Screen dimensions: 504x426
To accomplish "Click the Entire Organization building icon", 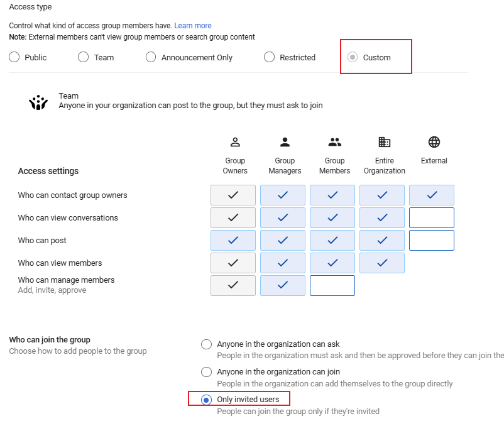I will pos(385,142).
